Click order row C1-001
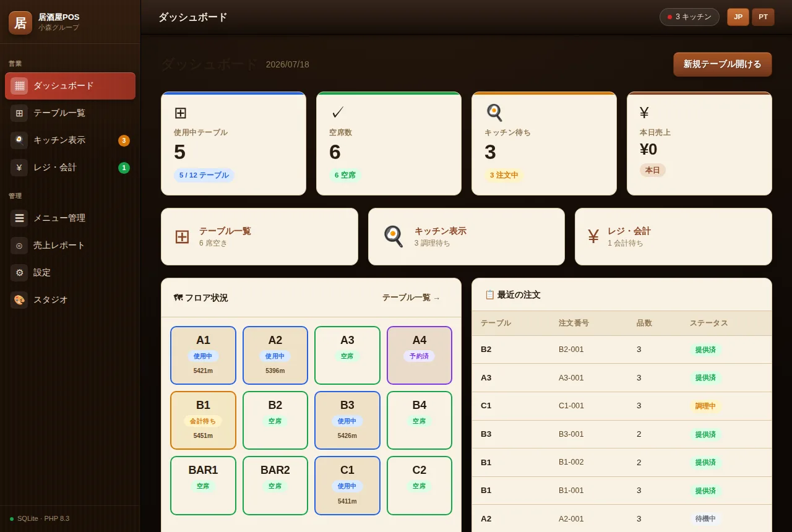This screenshot has width=792, height=532. pos(622,406)
